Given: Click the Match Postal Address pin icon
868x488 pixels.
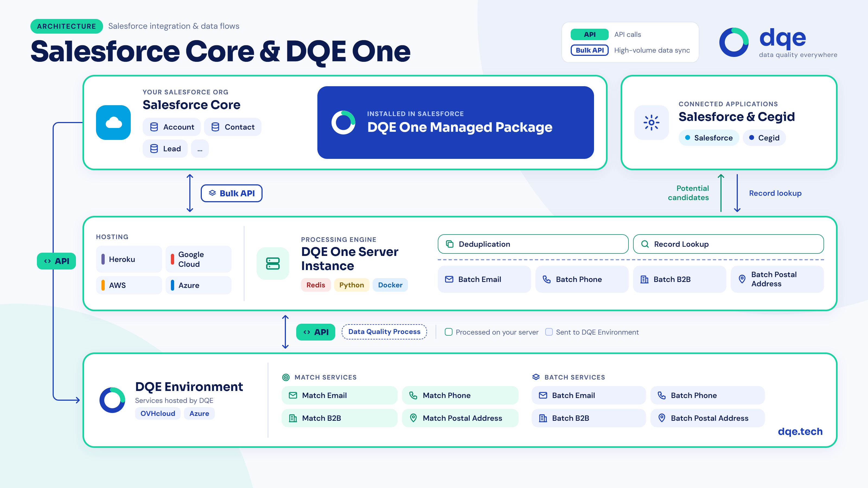Looking at the screenshot, I should pos(413,418).
